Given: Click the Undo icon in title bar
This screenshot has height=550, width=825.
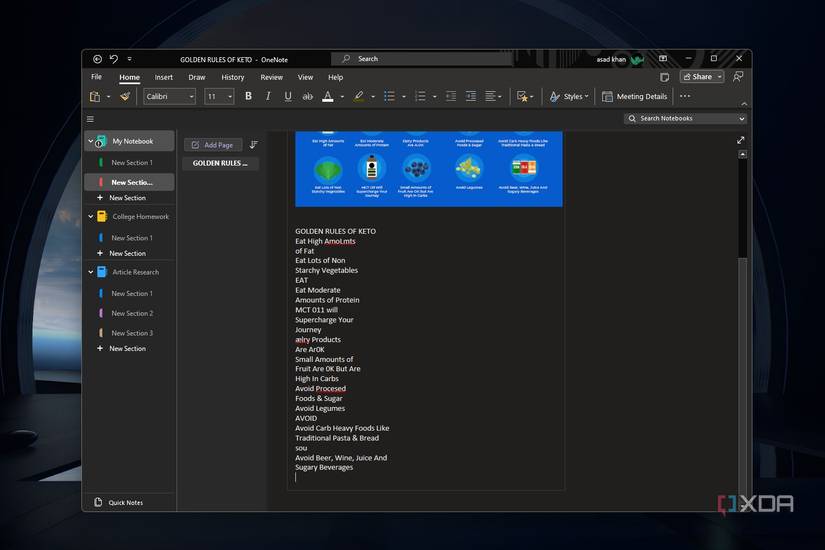Looking at the screenshot, I should [114, 59].
